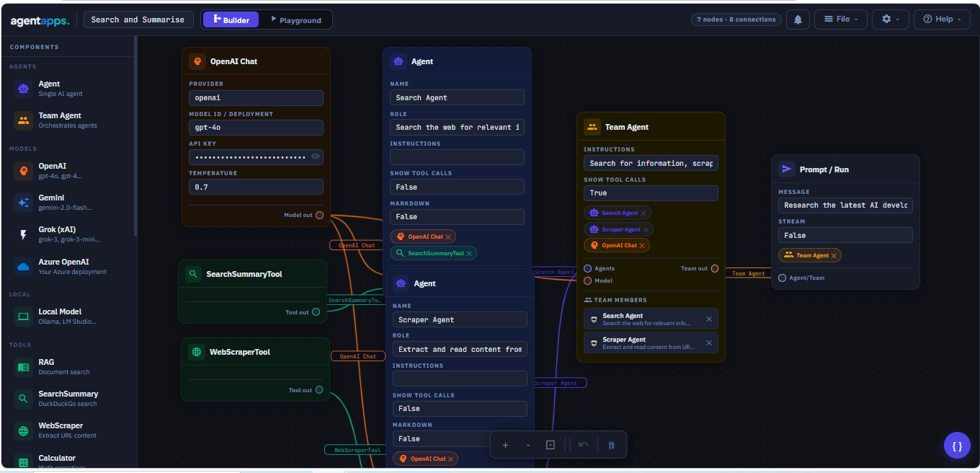The height and width of the screenshot is (473, 980).
Task: Select the WebScraper tool in sidebar
Action: [x=68, y=430]
